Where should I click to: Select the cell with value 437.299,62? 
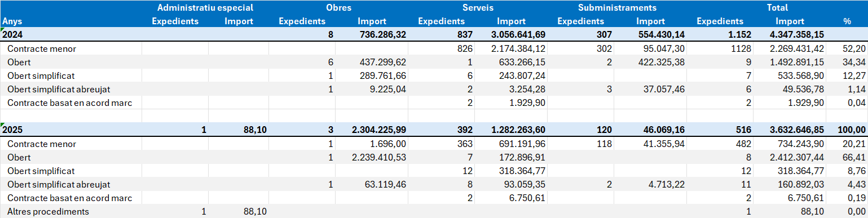(x=382, y=62)
